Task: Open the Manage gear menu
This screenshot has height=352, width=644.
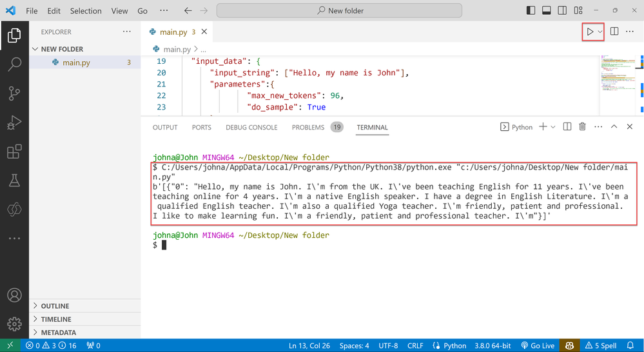Action: click(14, 324)
